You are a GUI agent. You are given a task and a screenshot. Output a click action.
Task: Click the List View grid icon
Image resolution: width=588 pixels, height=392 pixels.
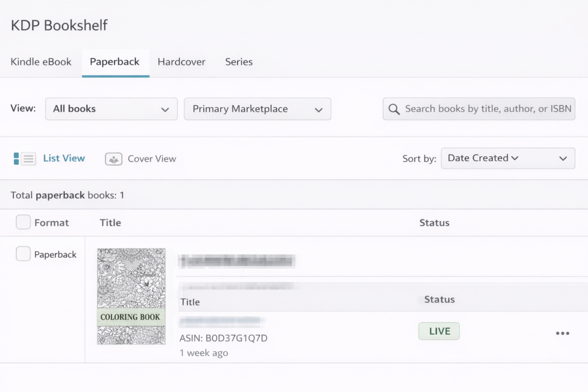(x=25, y=159)
